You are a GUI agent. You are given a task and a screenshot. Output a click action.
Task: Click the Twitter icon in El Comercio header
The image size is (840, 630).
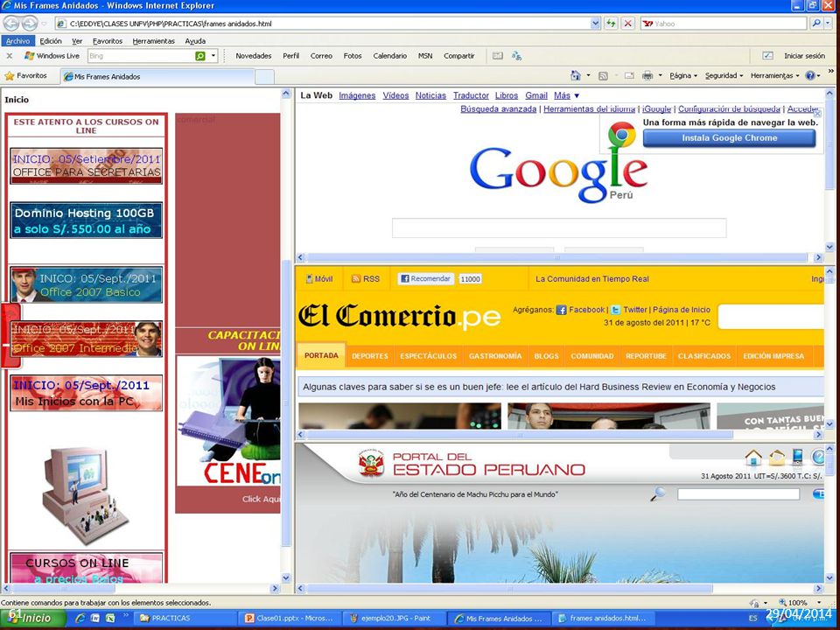615,310
